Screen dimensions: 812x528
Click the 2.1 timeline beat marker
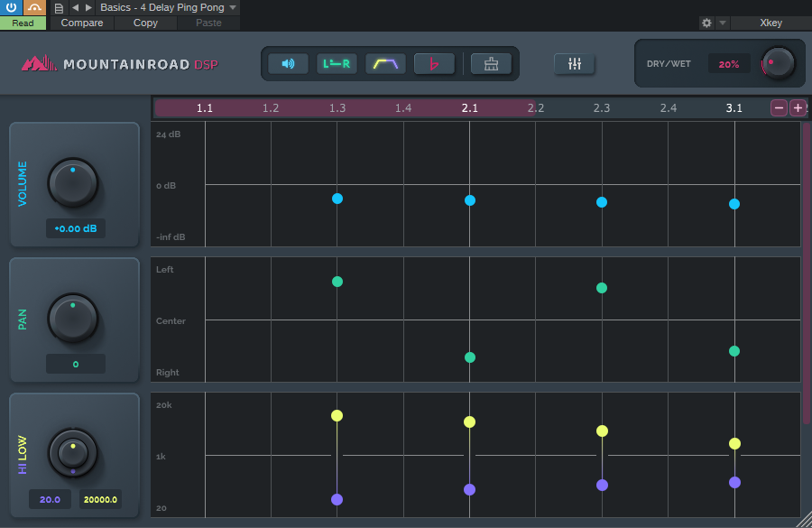click(x=469, y=108)
